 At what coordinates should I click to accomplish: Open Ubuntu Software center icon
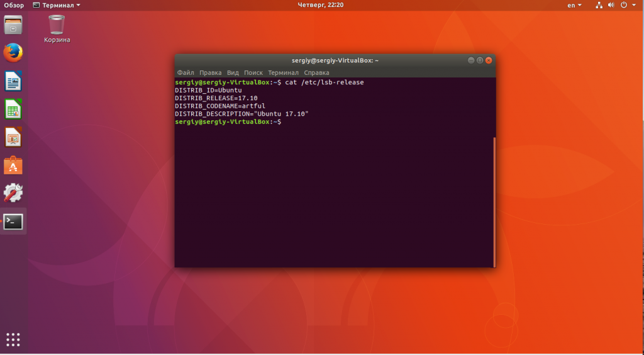tap(13, 165)
